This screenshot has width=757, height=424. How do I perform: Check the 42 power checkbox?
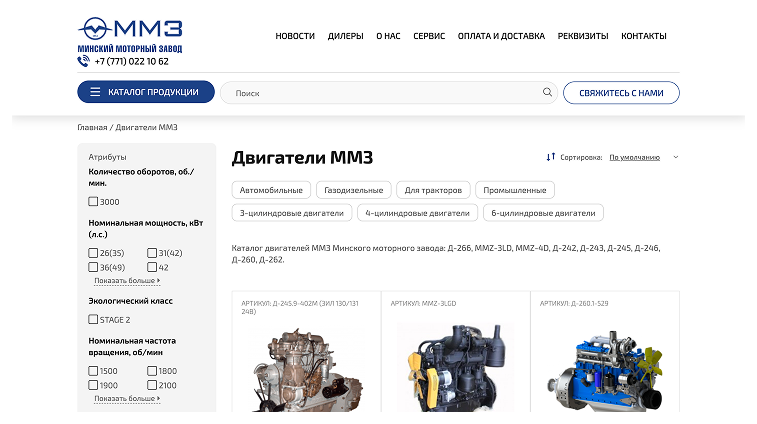point(152,267)
